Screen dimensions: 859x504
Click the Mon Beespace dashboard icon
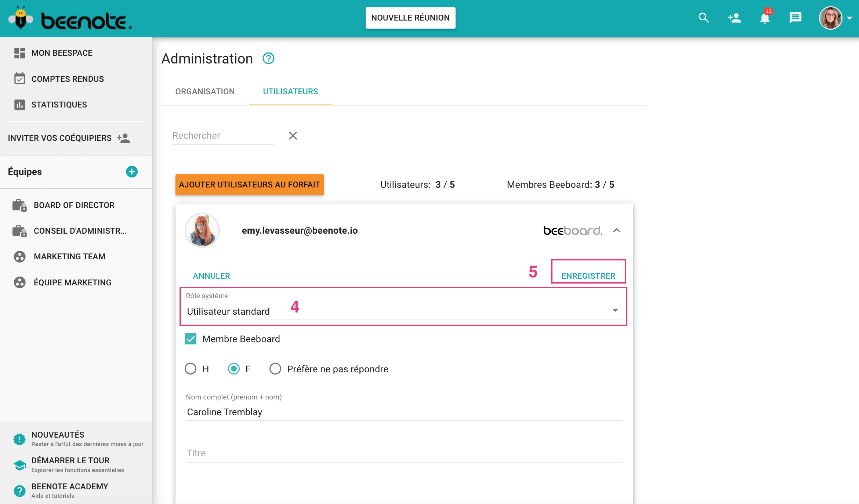[19, 53]
